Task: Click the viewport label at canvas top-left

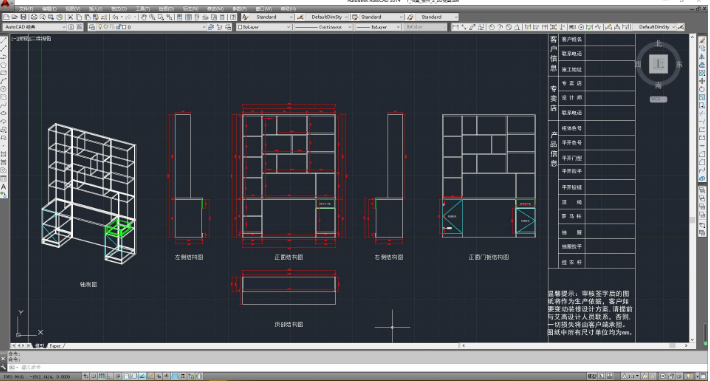Action: 32,39
